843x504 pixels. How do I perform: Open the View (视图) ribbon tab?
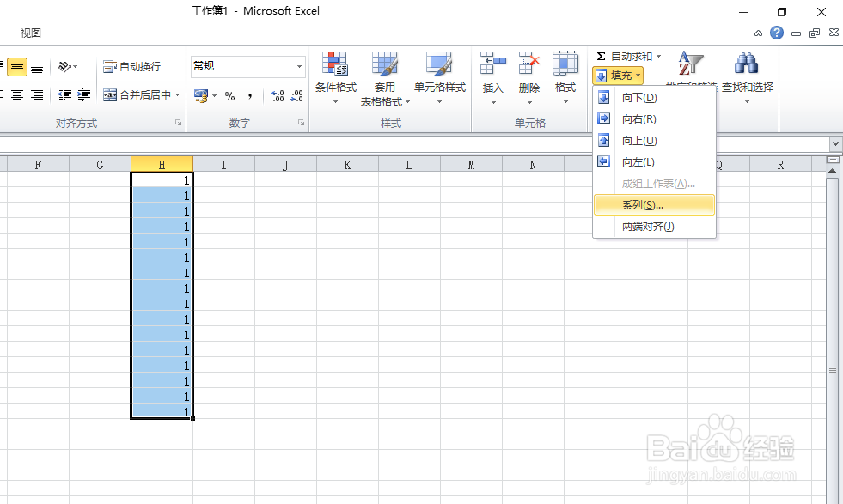point(31,33)
